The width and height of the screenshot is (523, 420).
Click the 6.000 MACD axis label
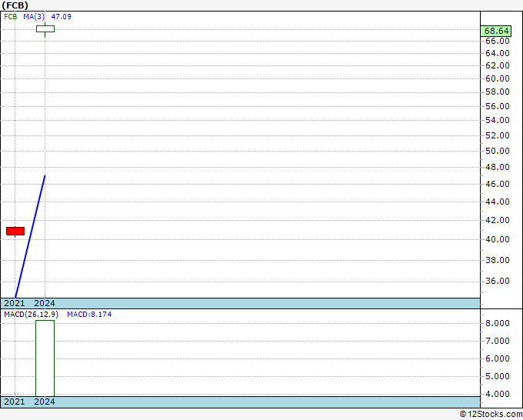click(498, 358)
